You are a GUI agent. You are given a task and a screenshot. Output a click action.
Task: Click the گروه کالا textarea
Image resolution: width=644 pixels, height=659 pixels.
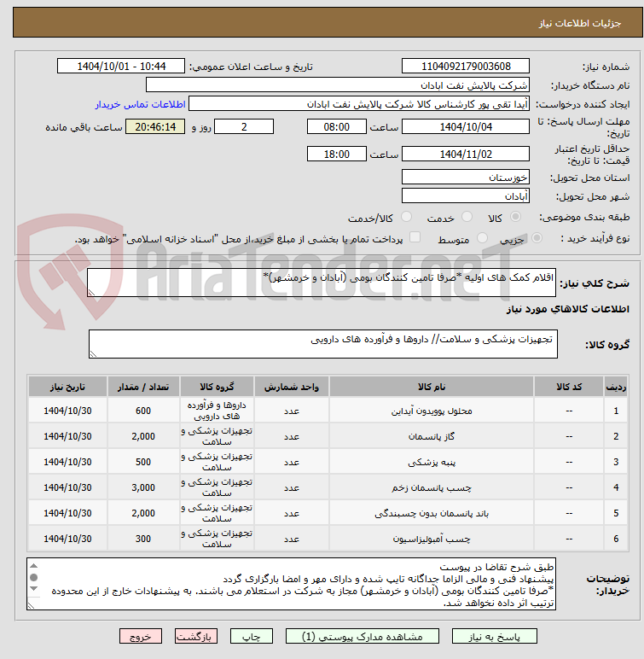pos(323,344)
